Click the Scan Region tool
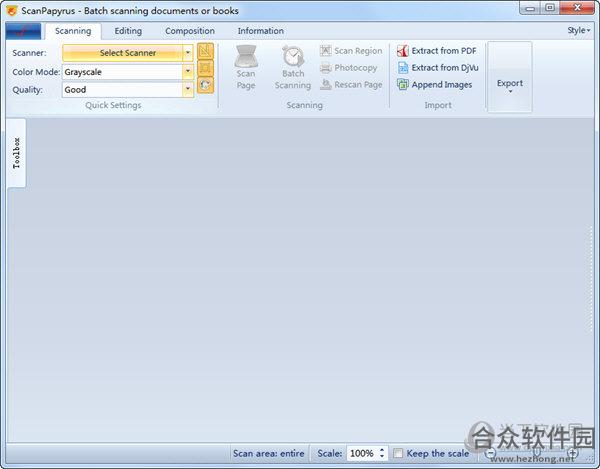The image size is (600, 469). click(351, 50)
